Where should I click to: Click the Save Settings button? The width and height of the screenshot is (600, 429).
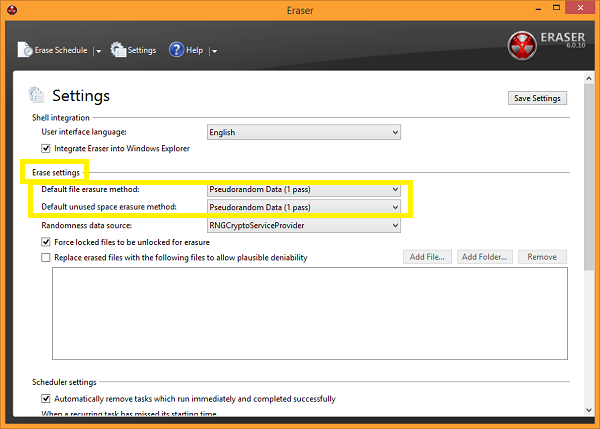[x=537, y=98]
